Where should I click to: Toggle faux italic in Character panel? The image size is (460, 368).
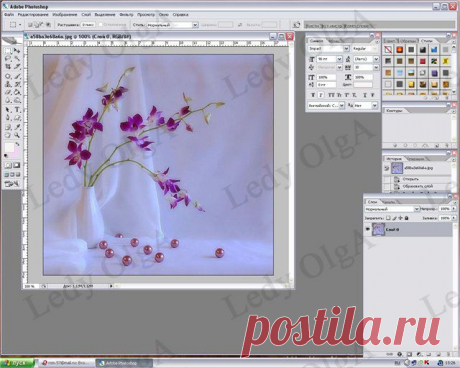pyautogui.click(x=321, y=95)
